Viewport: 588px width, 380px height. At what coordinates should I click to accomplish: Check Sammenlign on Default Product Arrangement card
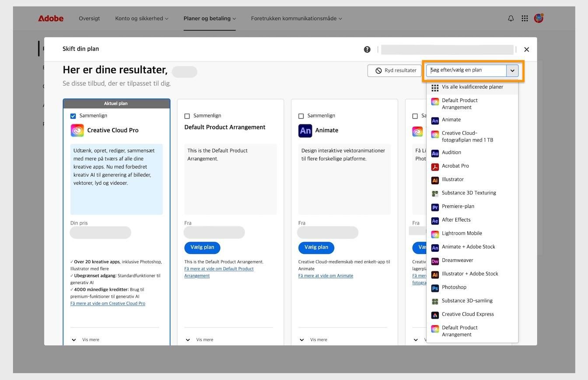(x=187, y=116)
